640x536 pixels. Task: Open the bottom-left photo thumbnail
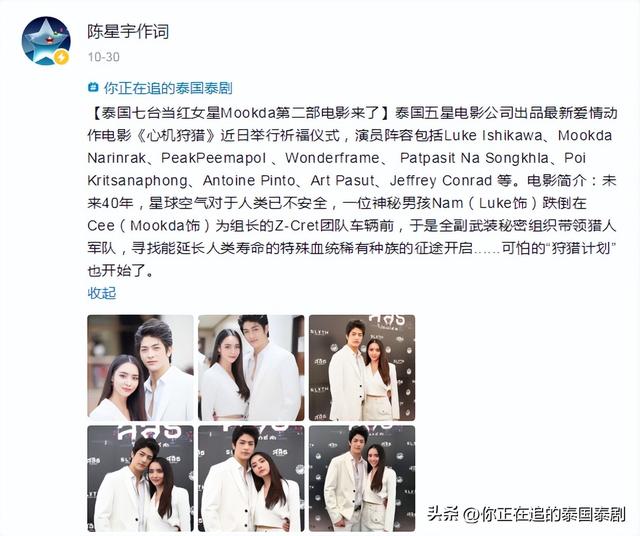140,478
